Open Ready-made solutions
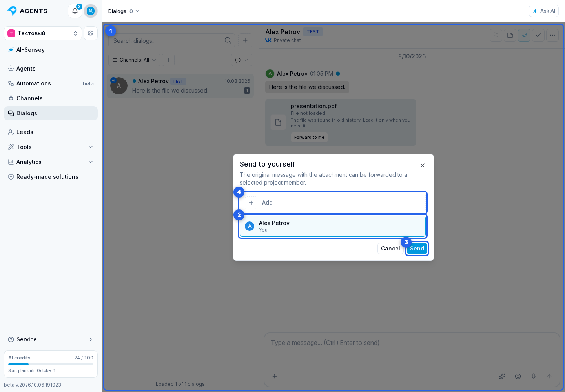Image resolution: width=565 pixels, height=392 pixels. pos(51,177)
